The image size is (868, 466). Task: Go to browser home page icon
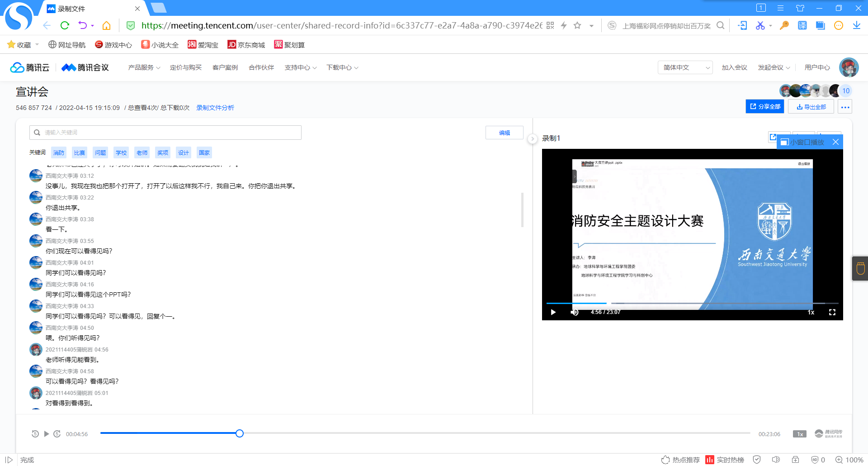107,25
